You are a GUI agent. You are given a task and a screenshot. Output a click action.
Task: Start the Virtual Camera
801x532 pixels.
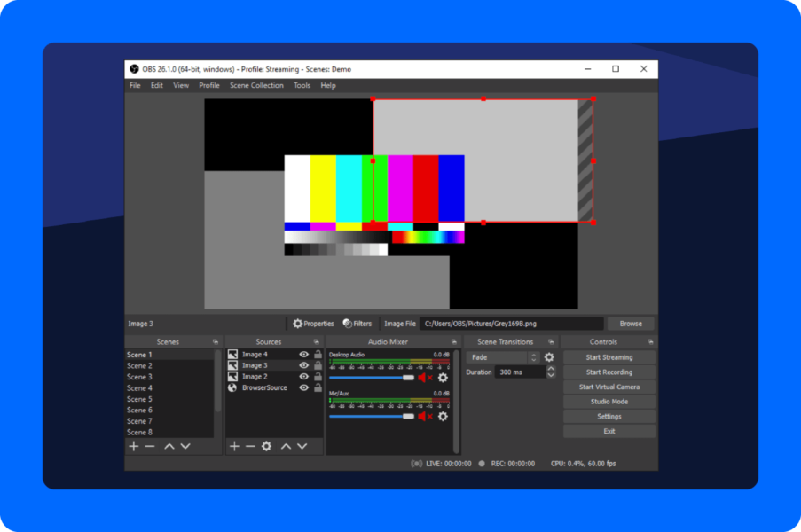pyautogui.click(x=609, y=387)
